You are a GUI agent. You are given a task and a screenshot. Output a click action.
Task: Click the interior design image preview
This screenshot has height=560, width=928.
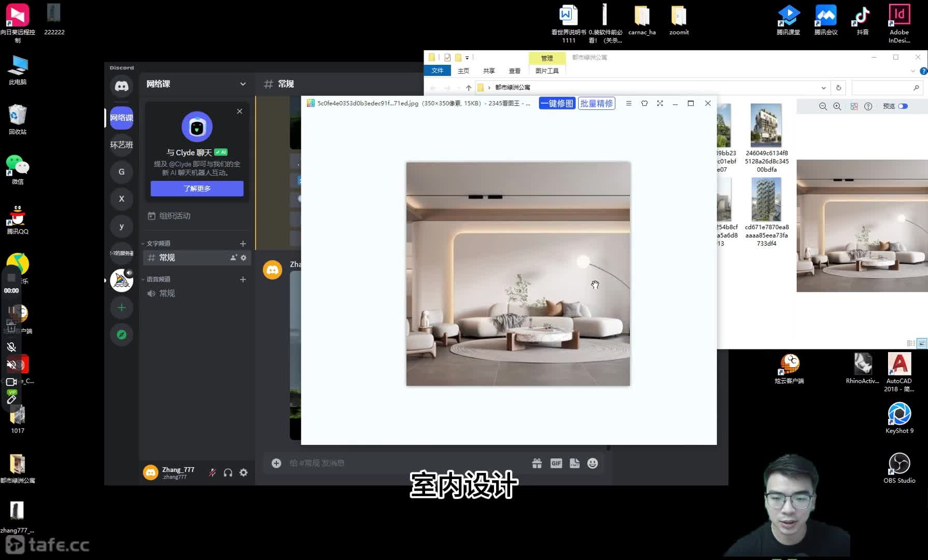(x=518, y=274)
